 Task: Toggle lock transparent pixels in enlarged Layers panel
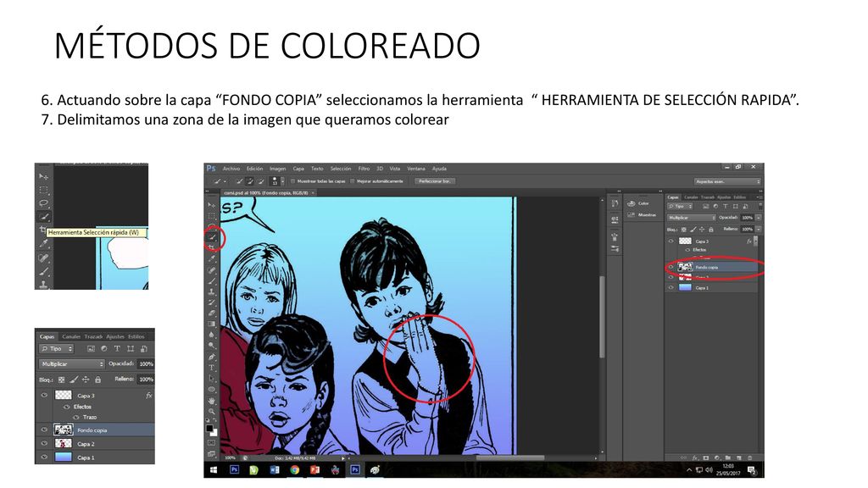61,380
